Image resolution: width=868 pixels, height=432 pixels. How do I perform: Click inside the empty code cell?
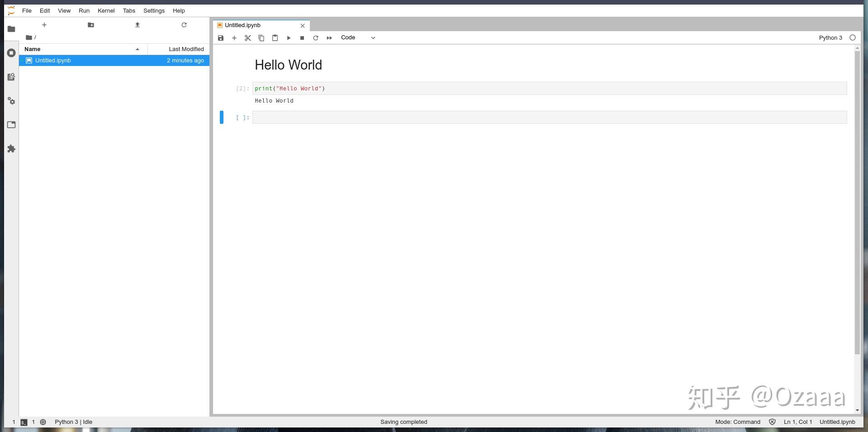[x=407, y=117]
